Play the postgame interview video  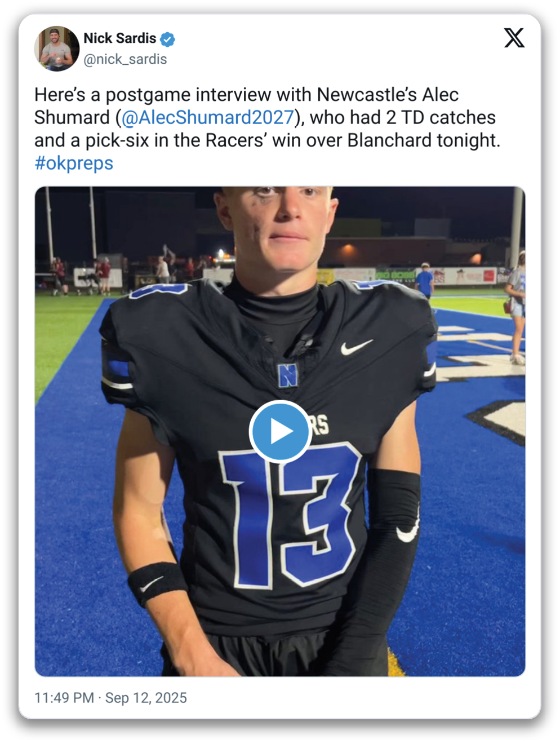[280, 431]
